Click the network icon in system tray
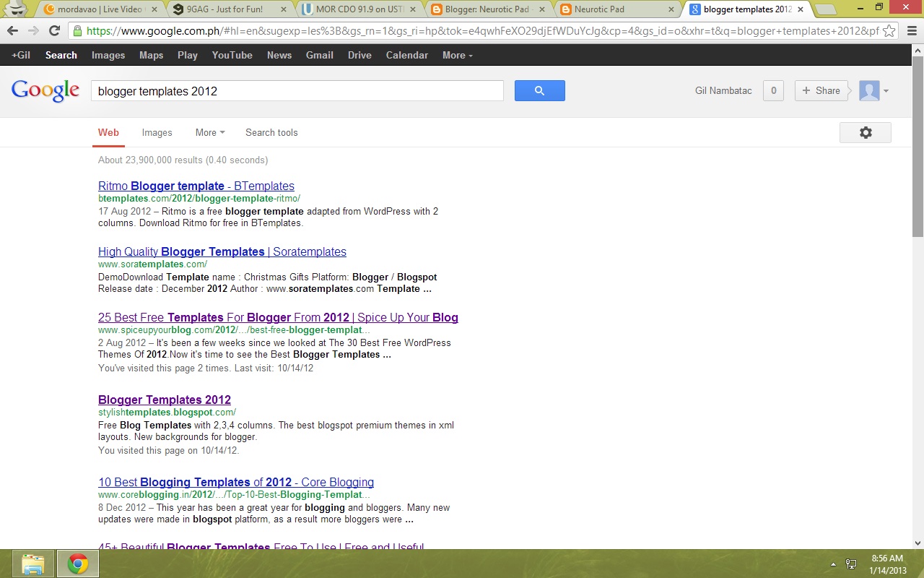Screen dimensions: 924x578 click(851, 564)
